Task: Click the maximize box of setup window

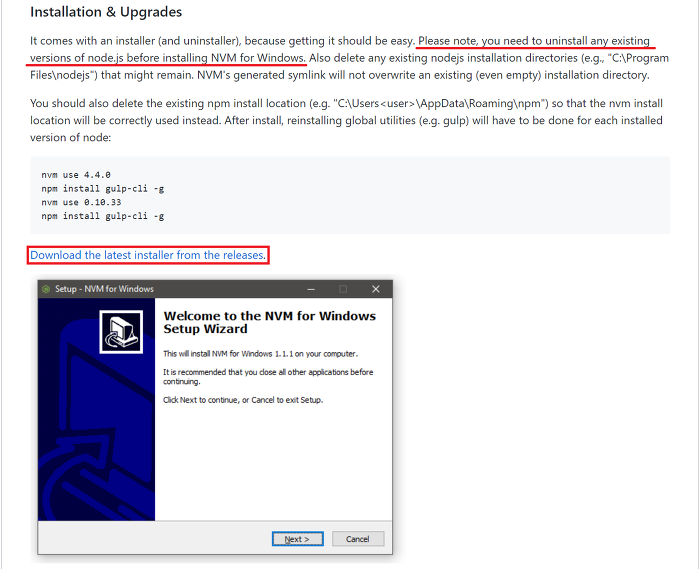Action: (343, 289)
